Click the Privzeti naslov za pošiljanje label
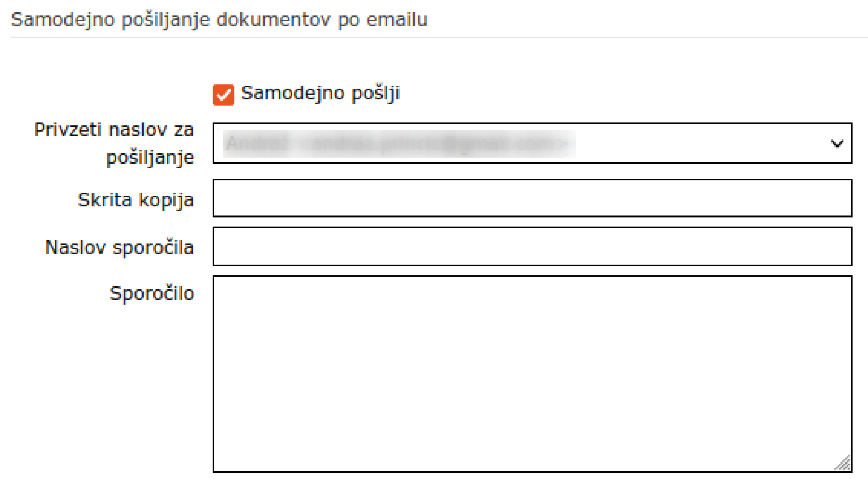Image resolution: width=868 pixels, height=485 pixels. pyautogui.click(x=114, y=143)
